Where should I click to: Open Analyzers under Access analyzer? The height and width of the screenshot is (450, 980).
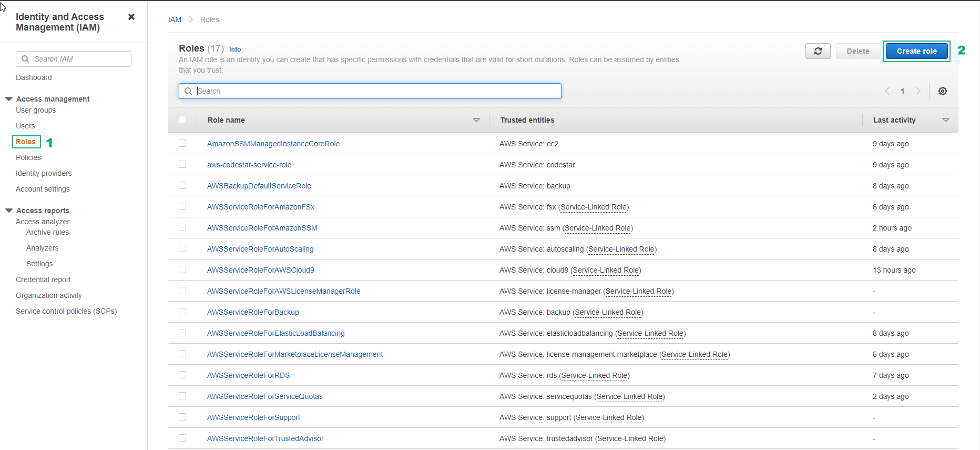[x=42, y=248]
